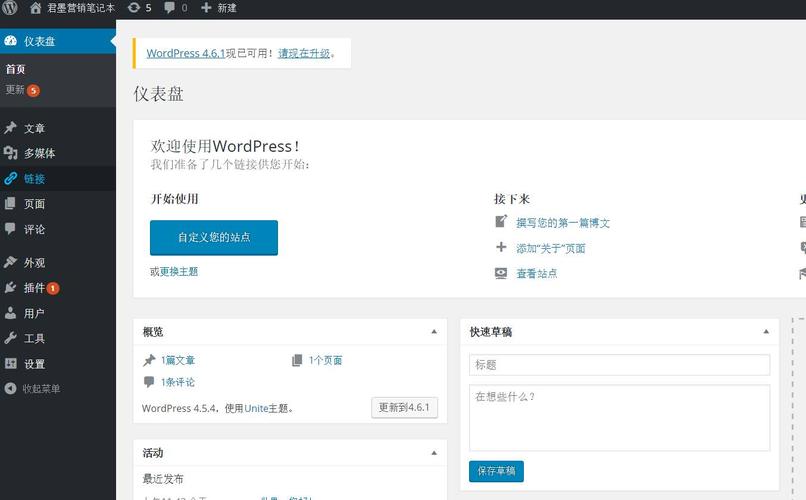Viewport: 806px width, 500px height.
Task: Click the media icon beside 多媒体
Action: (10, 153)
